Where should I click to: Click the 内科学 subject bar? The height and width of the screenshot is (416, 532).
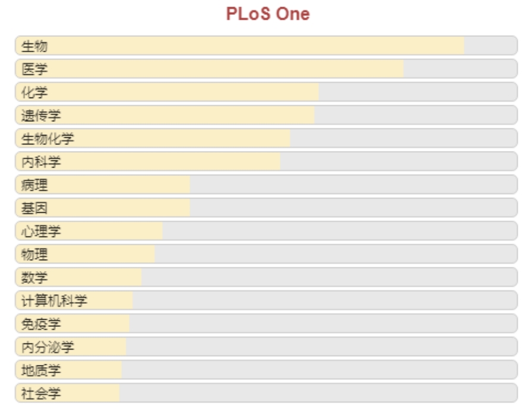point(267,161)
